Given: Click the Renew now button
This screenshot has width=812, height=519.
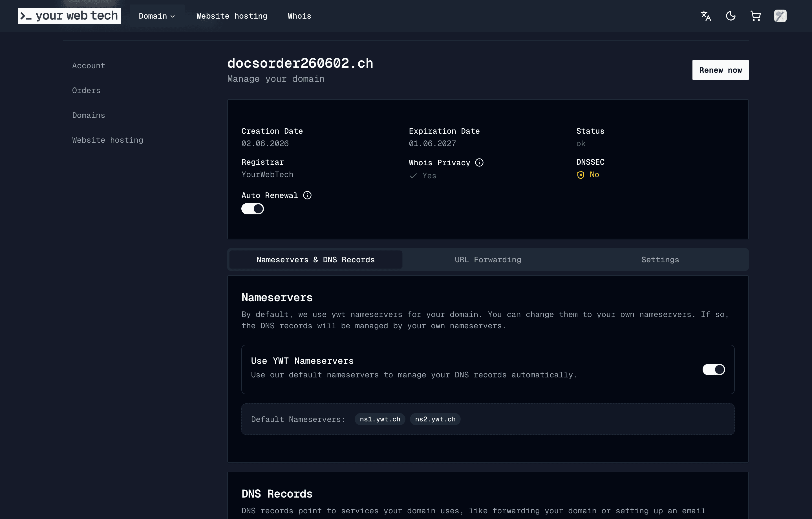Looking at the screenshot, I should point(720,70).
